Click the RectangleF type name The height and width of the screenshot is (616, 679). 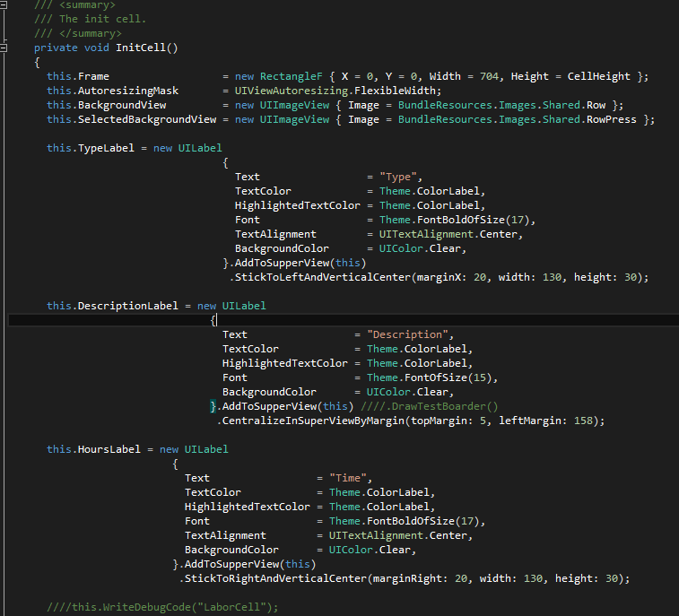291,76
